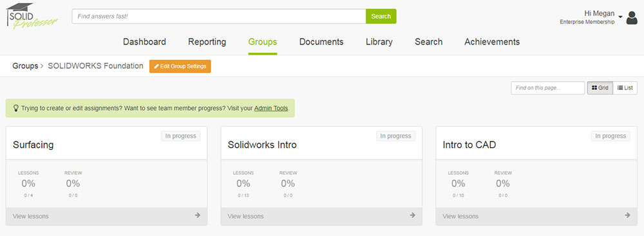The image size is (644, 236).
Task: Click View lessons under Surfacing
Action: [x=31, y=216]
